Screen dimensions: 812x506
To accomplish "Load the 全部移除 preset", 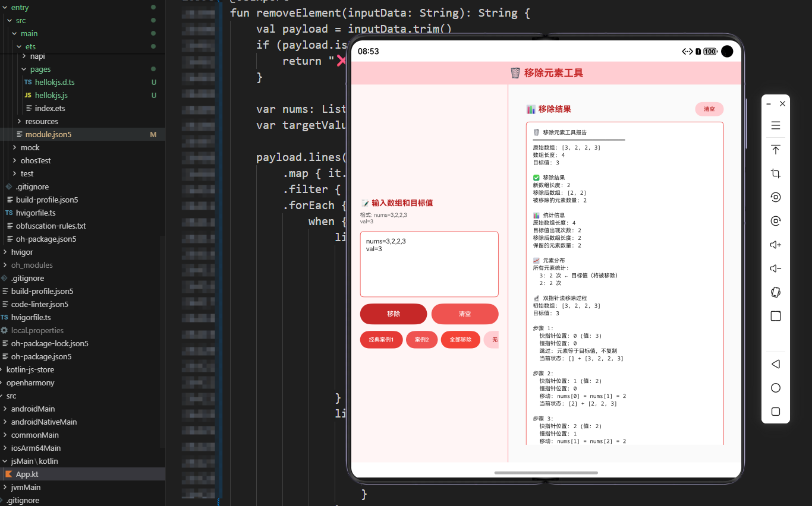I will 460,340.
